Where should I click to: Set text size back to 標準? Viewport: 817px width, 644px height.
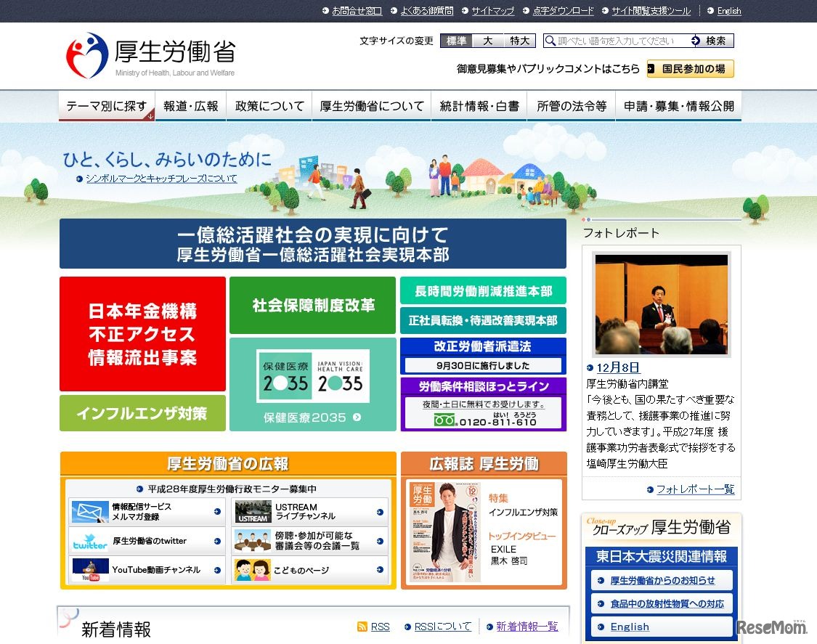pyautogui.click(x=455, y=41)
